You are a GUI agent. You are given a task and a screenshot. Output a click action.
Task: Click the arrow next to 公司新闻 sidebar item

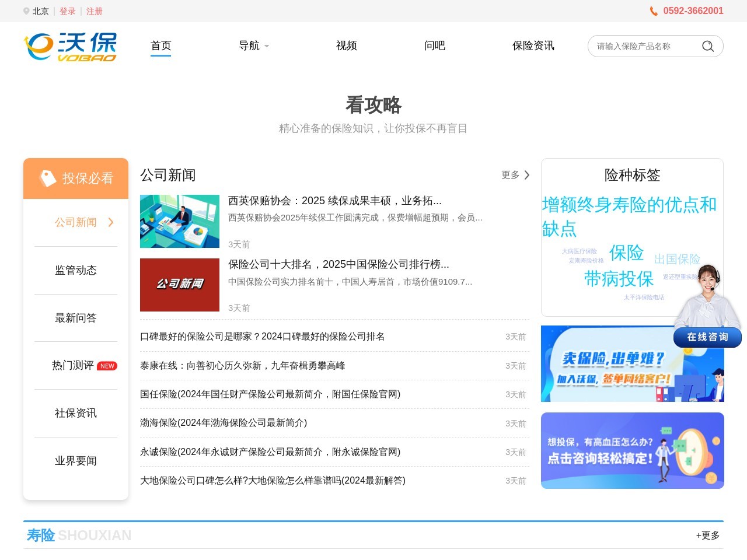(111, 222)
